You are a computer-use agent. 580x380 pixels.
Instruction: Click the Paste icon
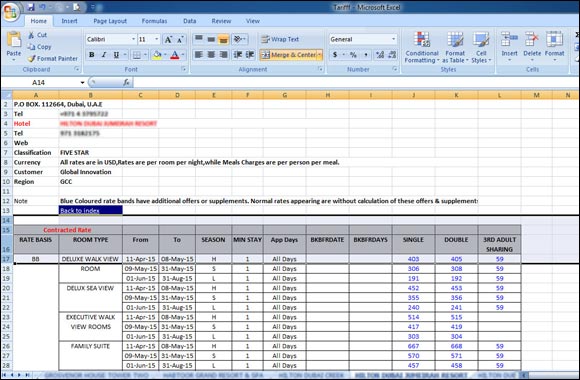14,39
